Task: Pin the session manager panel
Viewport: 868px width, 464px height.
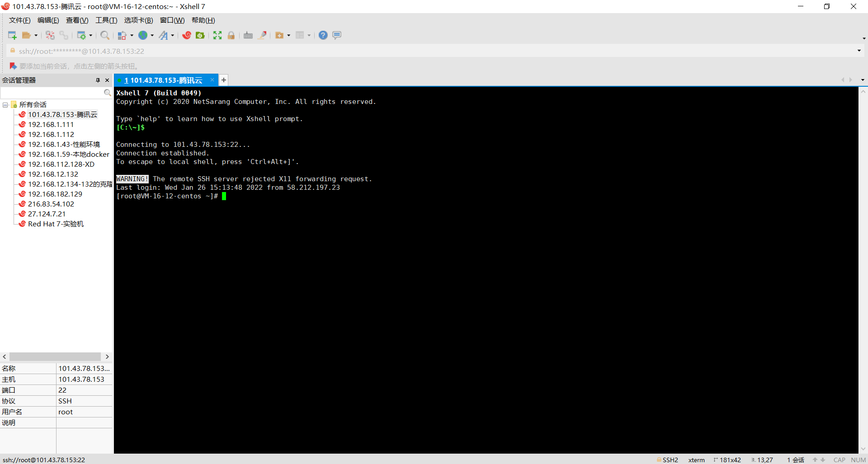Action: pyautogui.click(x=98, y=80)
